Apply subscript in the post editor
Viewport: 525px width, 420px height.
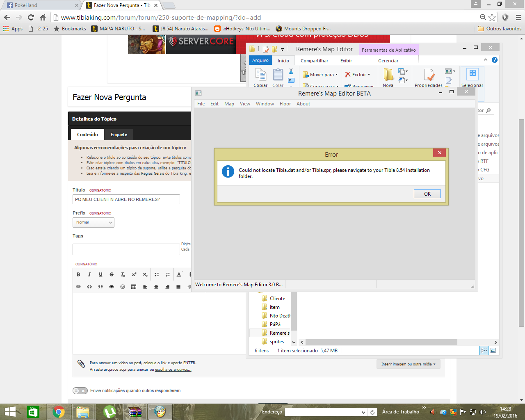point(145,274)
